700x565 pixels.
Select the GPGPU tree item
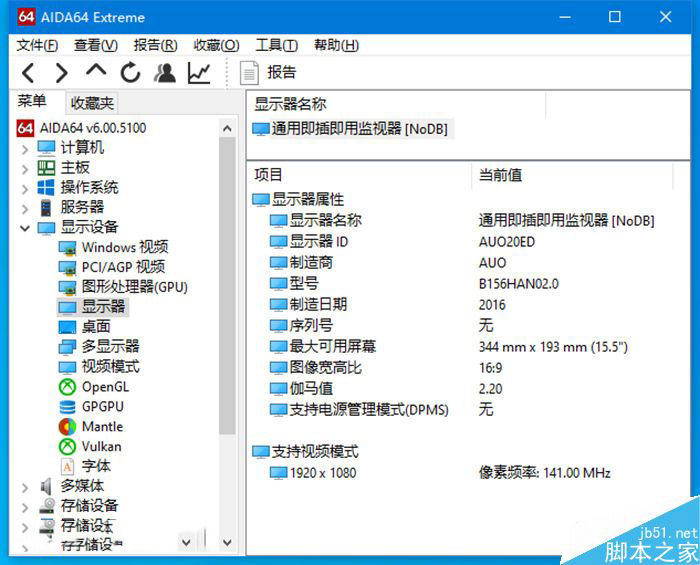click(92, 407)
